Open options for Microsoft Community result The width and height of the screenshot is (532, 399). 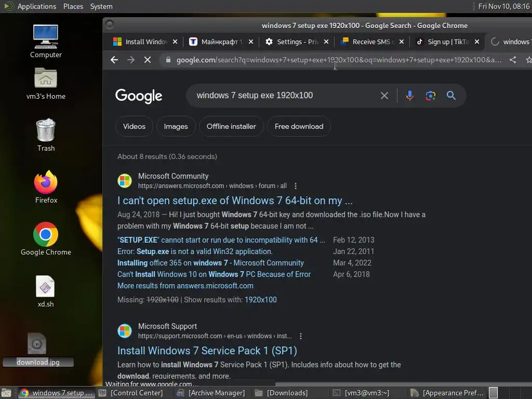296,186
